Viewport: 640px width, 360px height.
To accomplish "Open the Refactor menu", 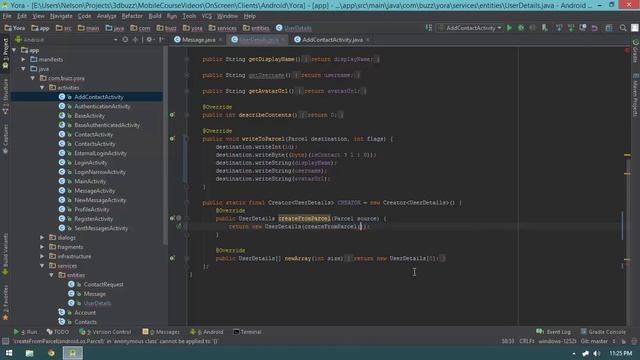I will click(132, 16).
